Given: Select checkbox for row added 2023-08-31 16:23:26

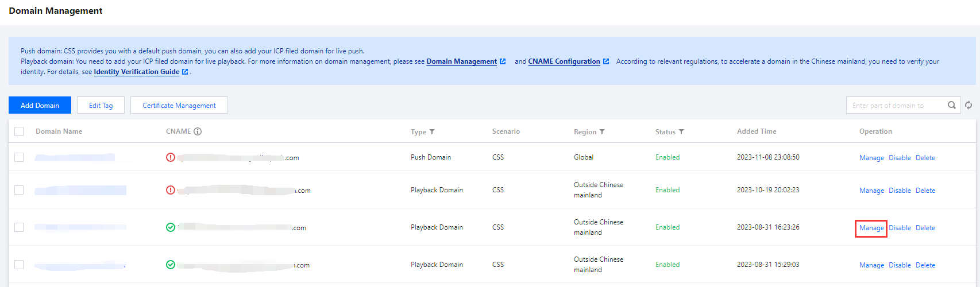Looking at the screenshot, I should tap(19, 227).
